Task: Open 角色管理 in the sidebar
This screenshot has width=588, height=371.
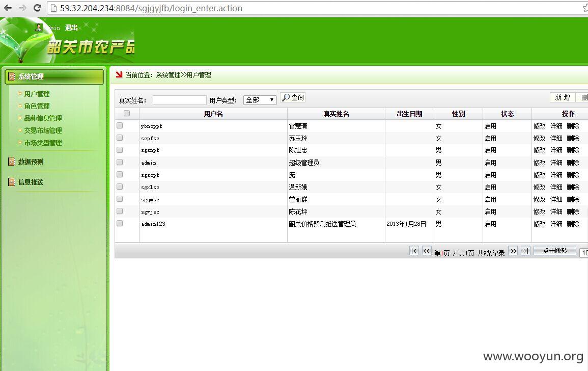Action: [37, 107]
